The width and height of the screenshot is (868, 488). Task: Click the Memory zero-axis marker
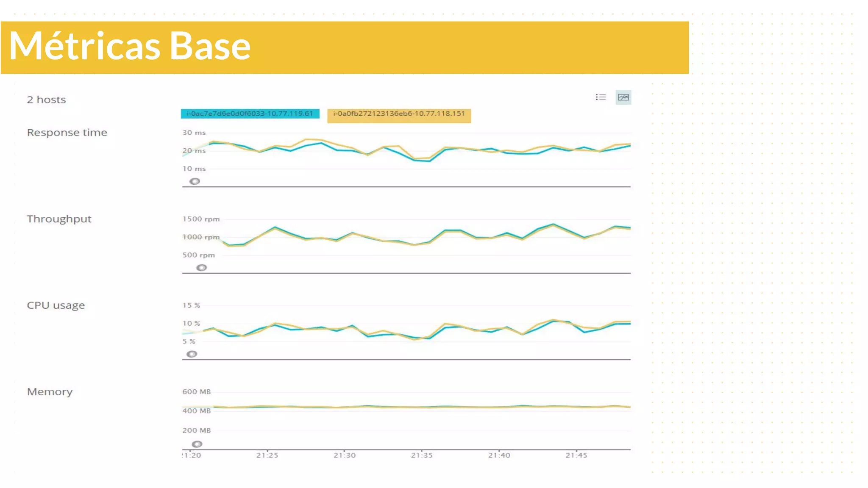coord(197,444)
